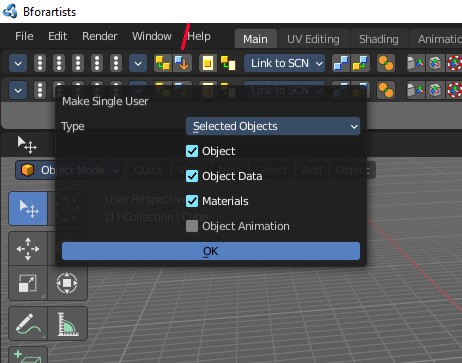The height and width of the screenshot is (363, 462).
Task: Open the File menu
Action: pyautogui.click(x=24, y=36)
